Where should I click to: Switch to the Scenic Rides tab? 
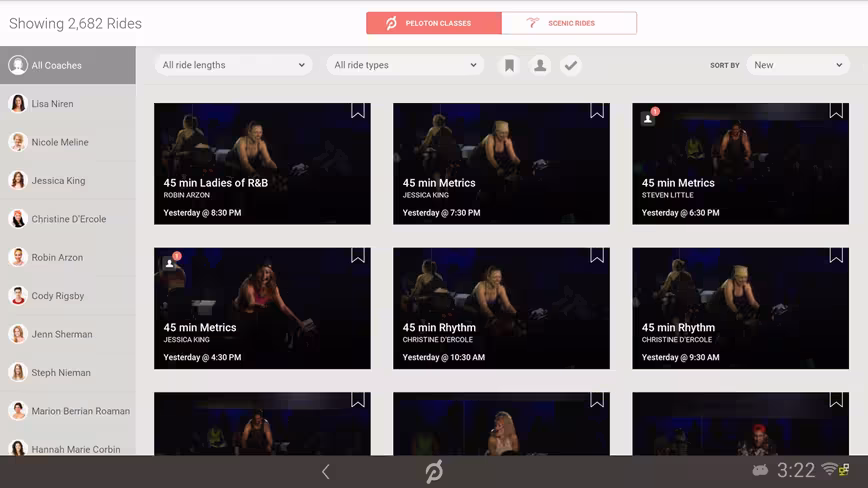coord(569,23)
